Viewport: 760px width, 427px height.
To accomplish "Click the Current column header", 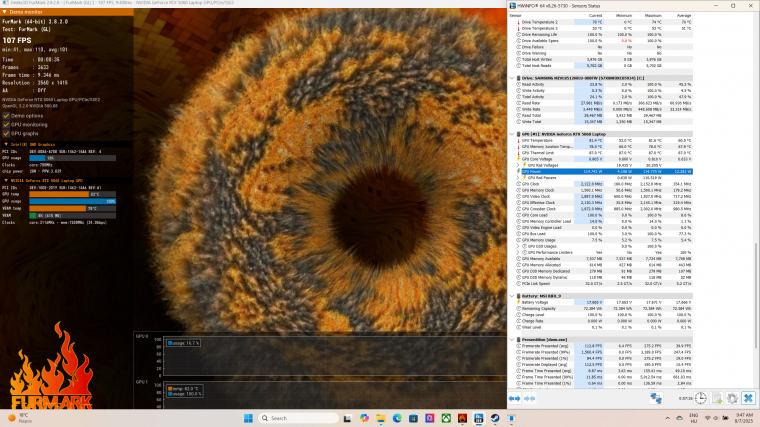I will [x=595, y=16].
